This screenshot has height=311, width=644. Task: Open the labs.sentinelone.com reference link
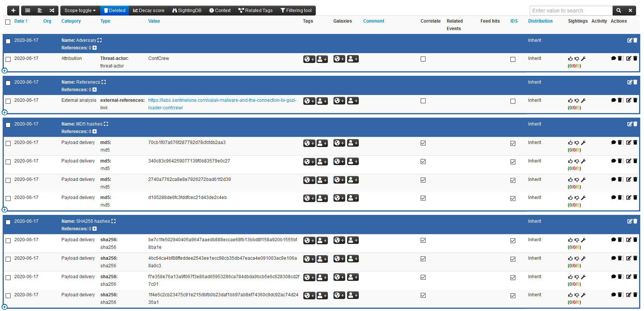[x=222, y=100]
